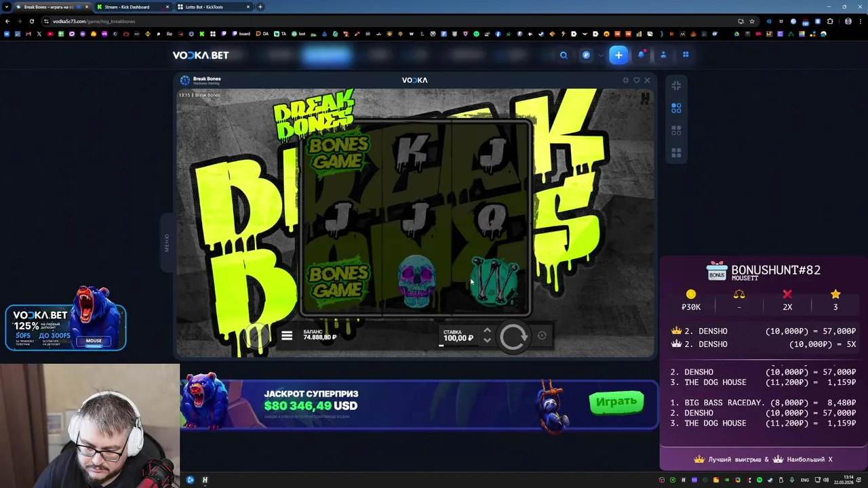Screen dimensions: 868x488
Task: Reload the page
Action: 31,21
